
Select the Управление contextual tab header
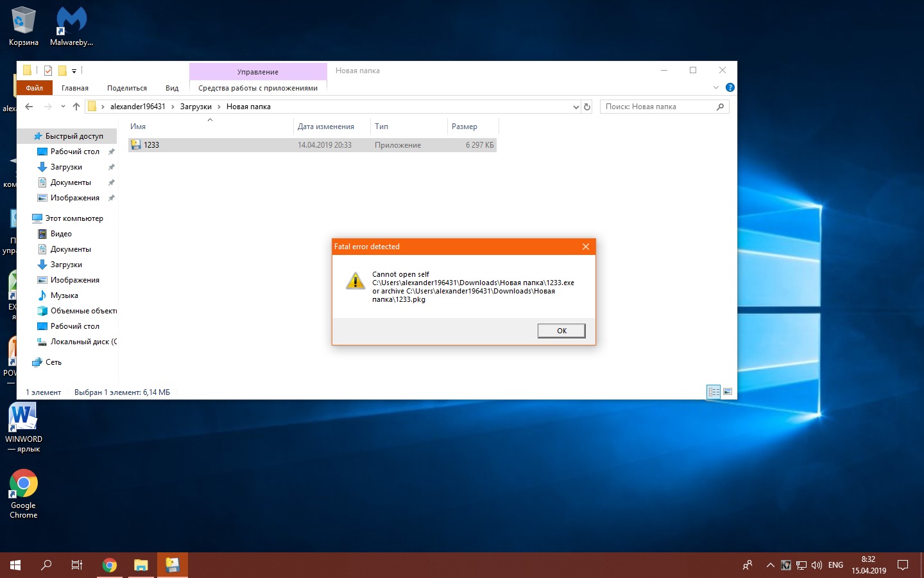coord(258,71)
